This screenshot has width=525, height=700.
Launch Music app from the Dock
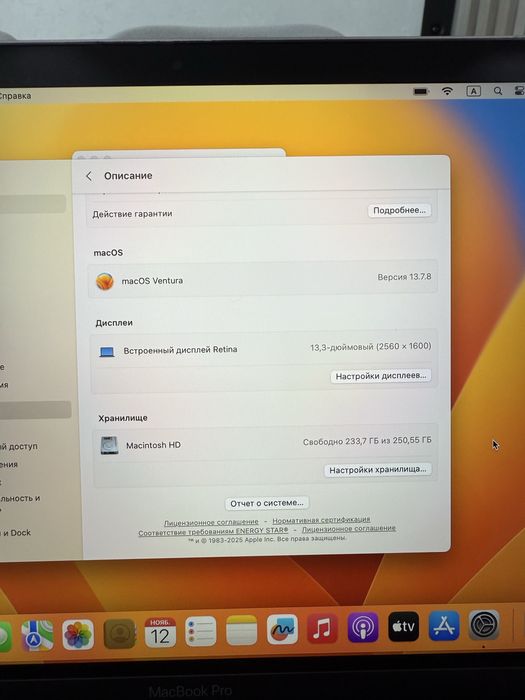click(322, 628)
